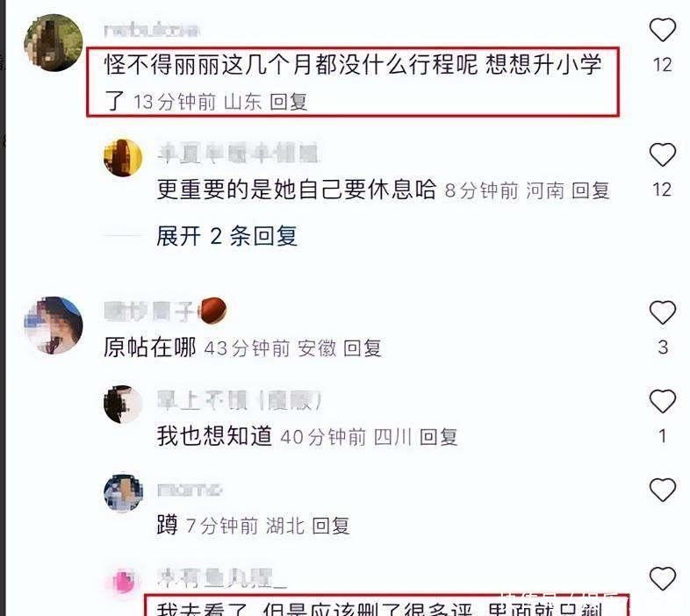This screenshot has width=690, height=616.
Task: Like the bottom partially visible comment
Action: pyautogui.click(x=662, y=578)
